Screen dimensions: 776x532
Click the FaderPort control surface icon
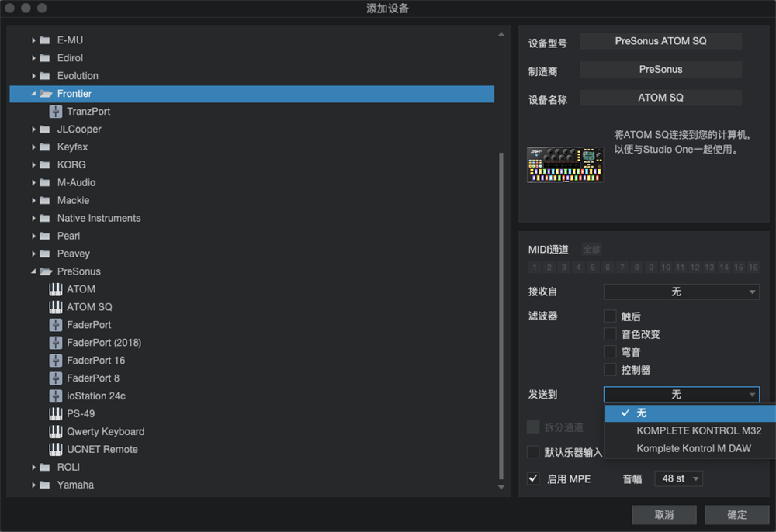[x=55, y=325]
